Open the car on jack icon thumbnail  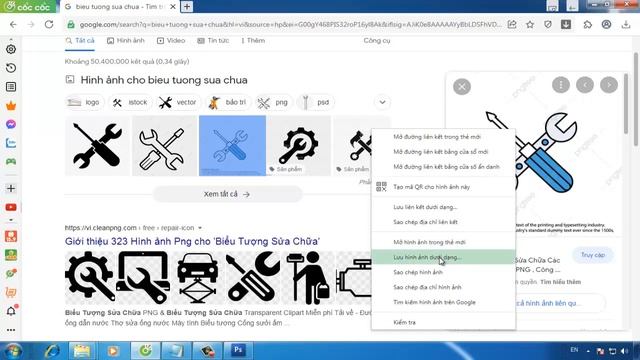pyautogui.click(x=198, y=278)
